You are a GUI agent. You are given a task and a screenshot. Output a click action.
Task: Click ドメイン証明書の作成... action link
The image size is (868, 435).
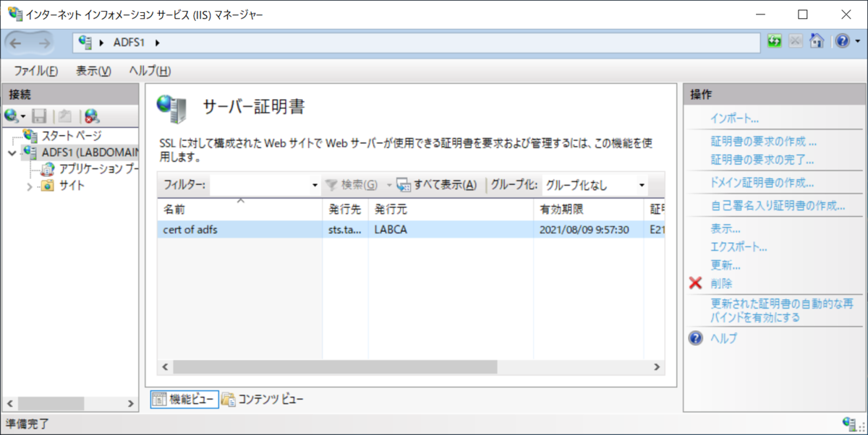point(762,182)
